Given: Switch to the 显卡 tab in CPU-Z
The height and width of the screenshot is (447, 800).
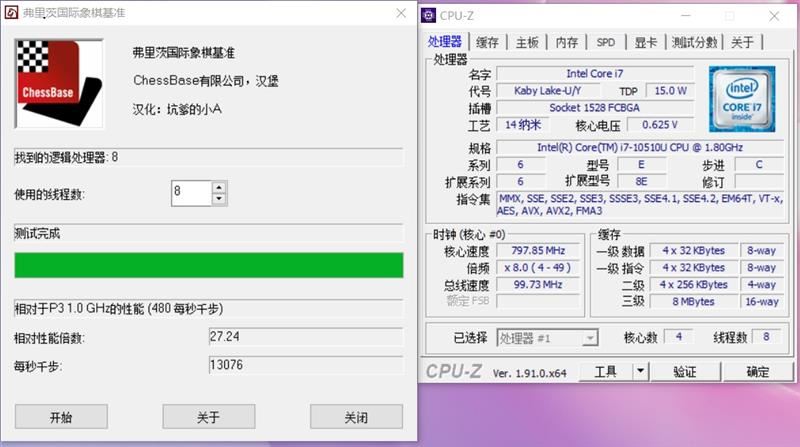Looking at the screenshot, I should pyautogui.click(x=646, y=42).
